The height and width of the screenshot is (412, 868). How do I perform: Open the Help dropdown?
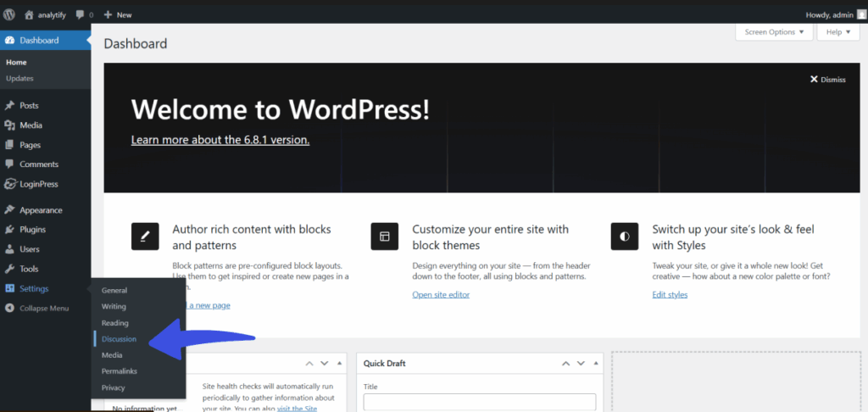pos(838,32)
